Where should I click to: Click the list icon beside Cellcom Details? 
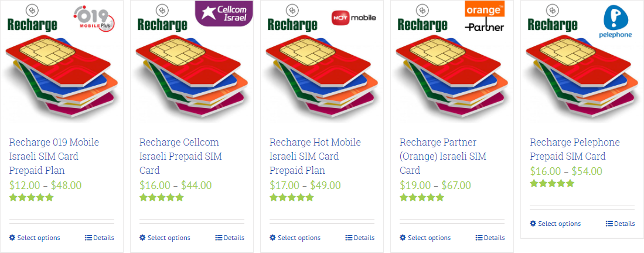219,238
